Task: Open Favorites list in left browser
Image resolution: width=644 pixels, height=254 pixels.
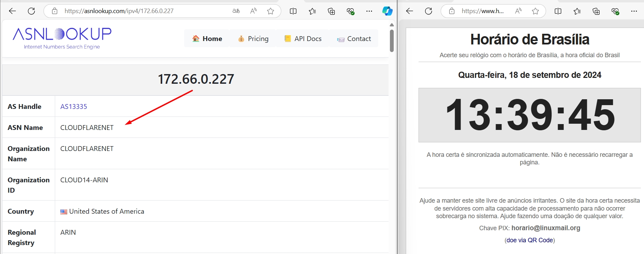Action: coord(312,11)
